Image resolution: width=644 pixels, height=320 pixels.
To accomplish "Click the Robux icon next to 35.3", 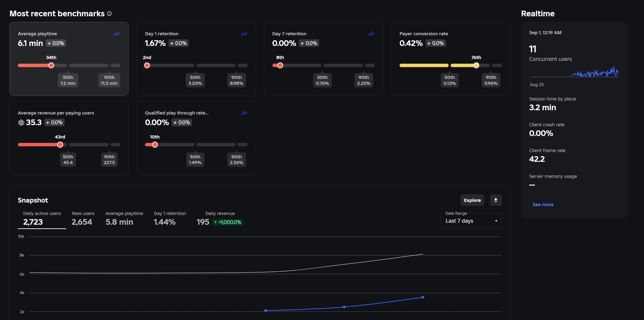I will tap(21, 122).
